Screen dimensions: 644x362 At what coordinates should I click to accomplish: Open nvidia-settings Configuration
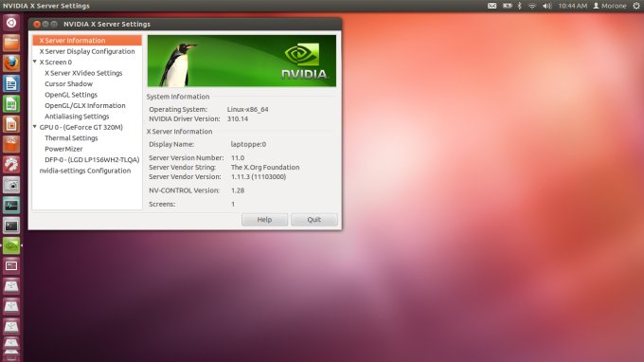85,171
